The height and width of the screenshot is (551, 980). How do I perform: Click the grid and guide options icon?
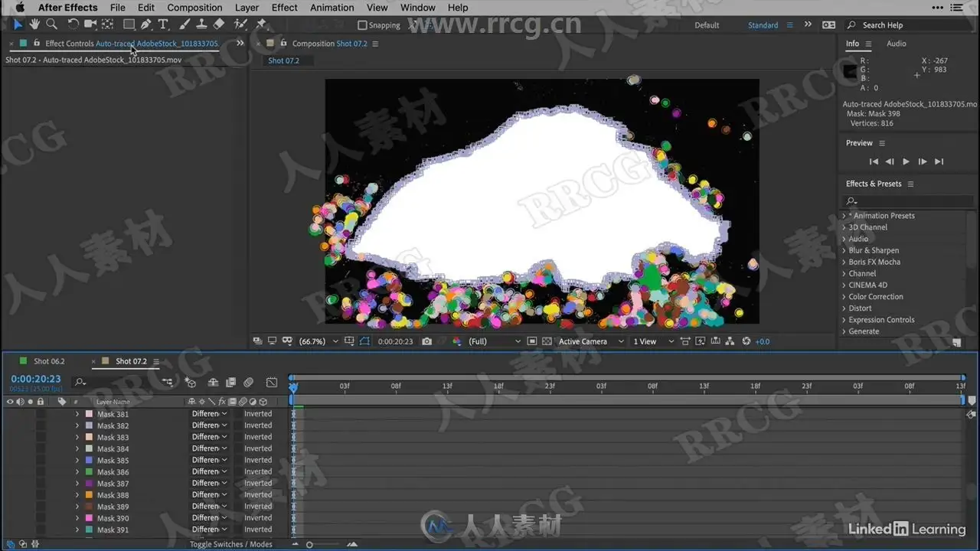350,341
